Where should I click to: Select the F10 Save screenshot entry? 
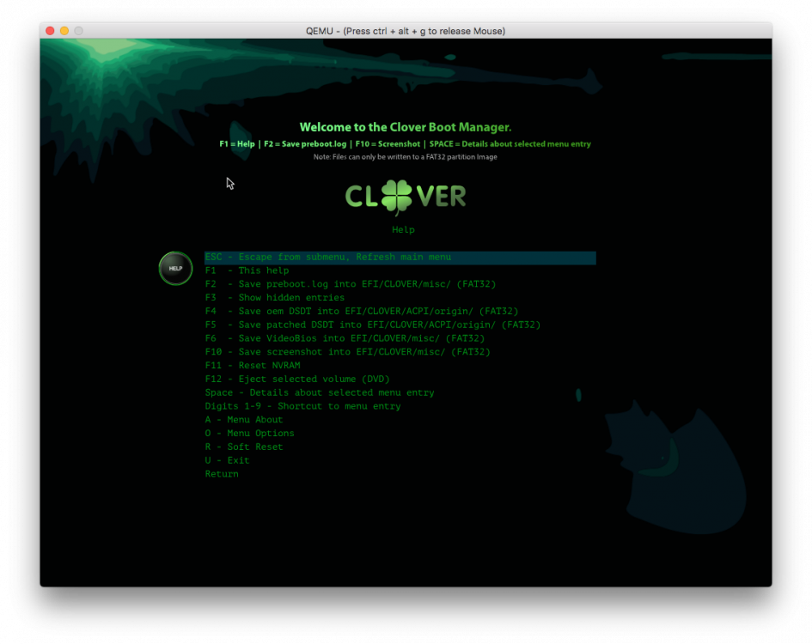(347, 351)
